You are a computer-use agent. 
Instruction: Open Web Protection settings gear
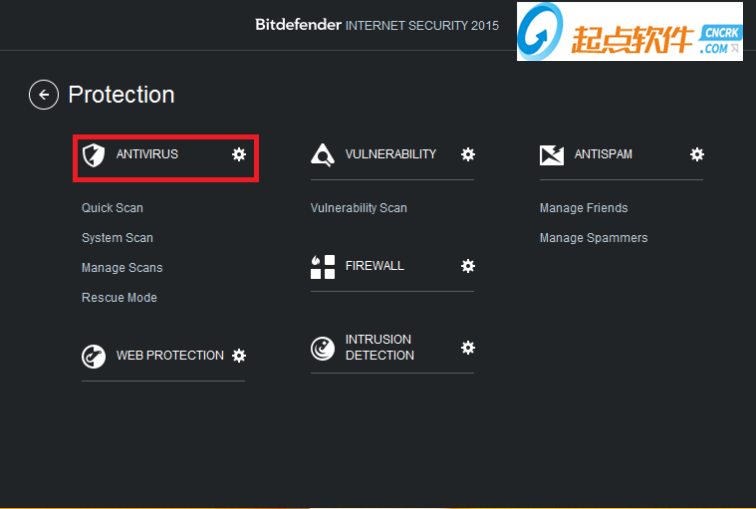(x=238, y=355)
